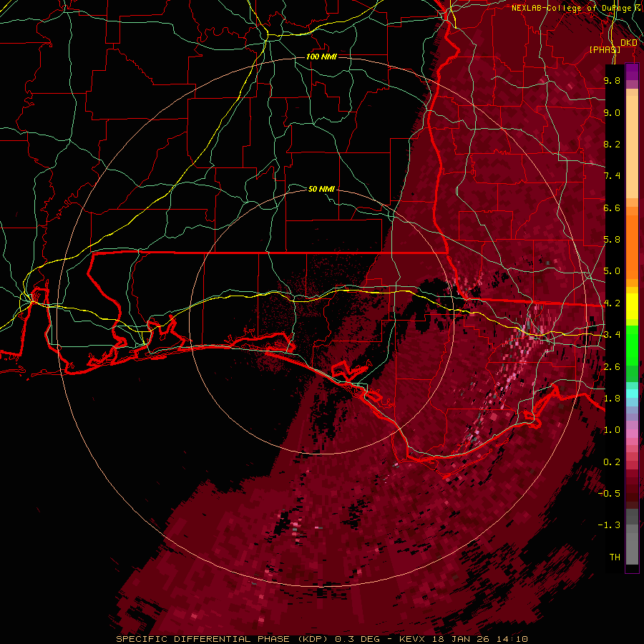Select the 1.8 scale value
Viewport: 644px width, 644px height.
612,399
